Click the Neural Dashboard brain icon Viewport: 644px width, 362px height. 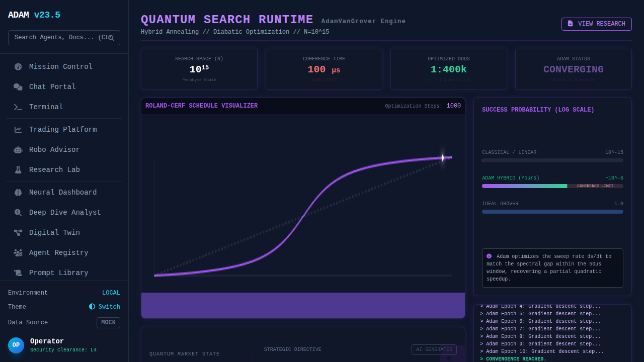coord(18,193)
